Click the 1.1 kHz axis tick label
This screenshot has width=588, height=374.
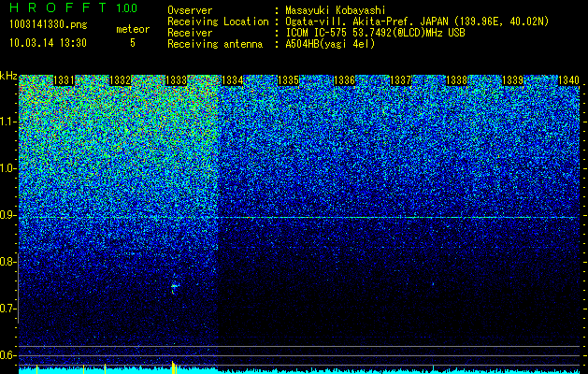pos(7,122)
